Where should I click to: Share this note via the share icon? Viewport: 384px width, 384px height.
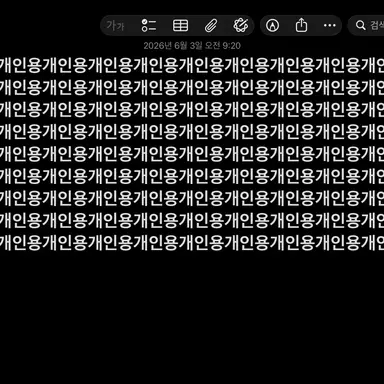[301, 25]
